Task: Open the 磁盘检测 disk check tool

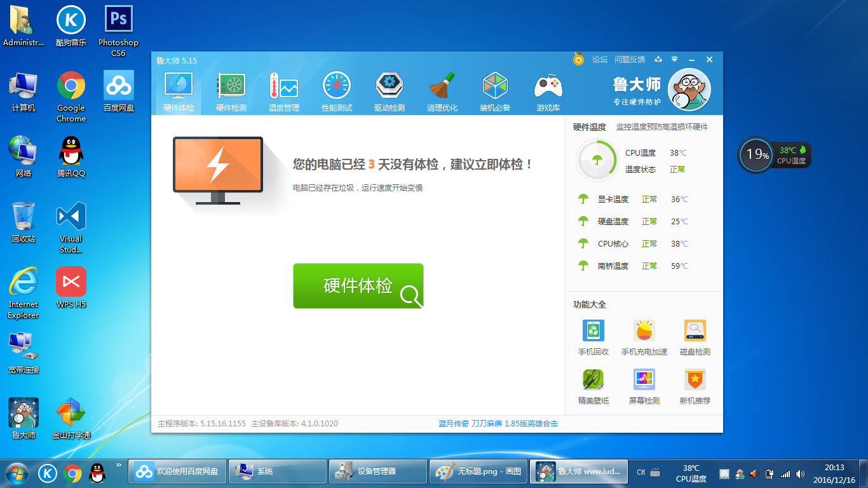Action: (695, 337)
